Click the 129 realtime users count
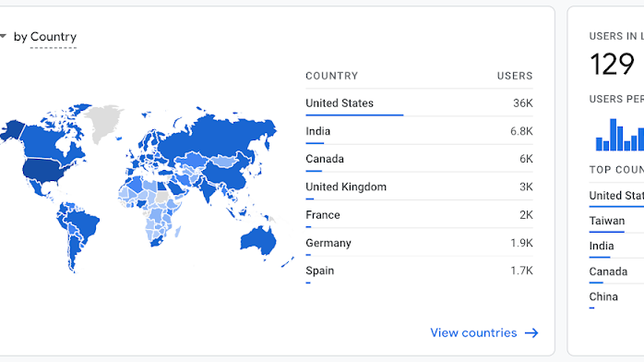This screenshot has width=644, height=362. [612, 64]
